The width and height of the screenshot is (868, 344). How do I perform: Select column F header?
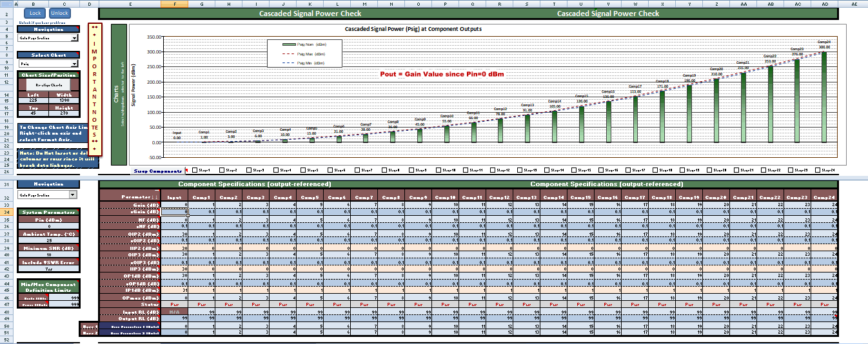click(174, 4)
